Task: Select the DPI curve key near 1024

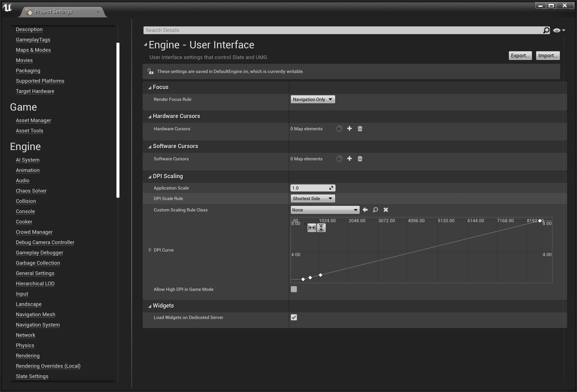Action: (x=321, y=275)
